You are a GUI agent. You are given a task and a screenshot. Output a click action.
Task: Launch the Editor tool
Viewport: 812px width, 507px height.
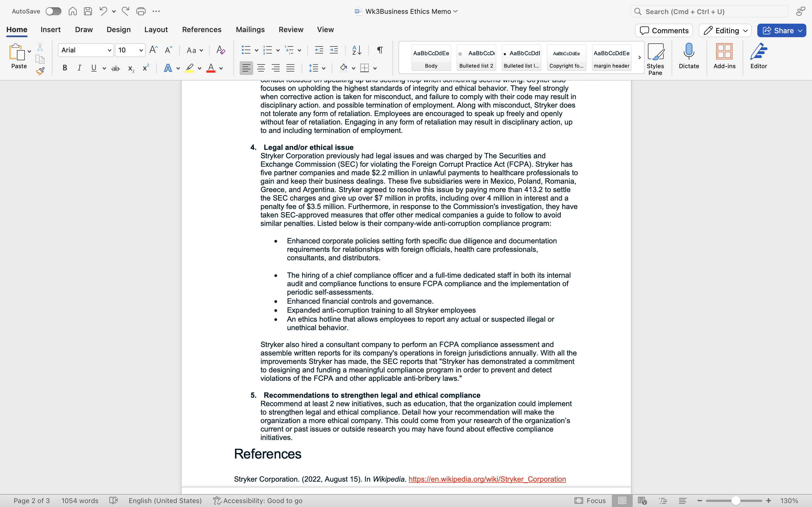(x=759, y=56)
